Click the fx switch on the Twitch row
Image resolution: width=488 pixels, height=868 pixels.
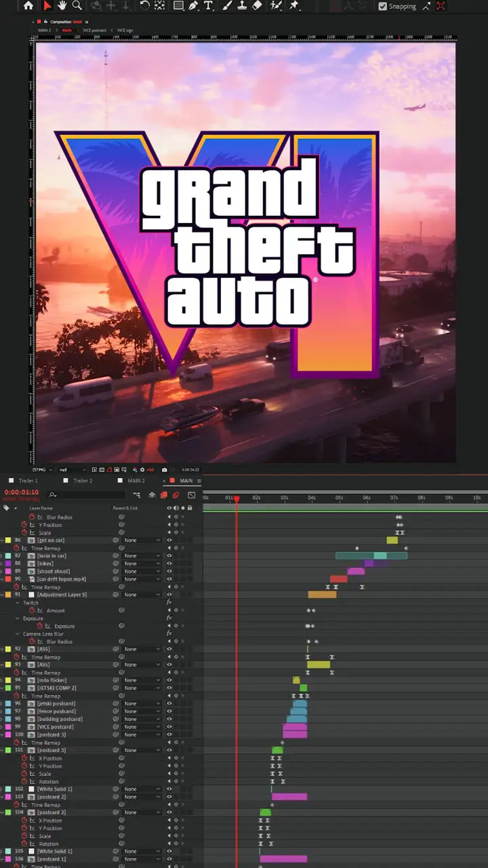tap(169, 603)
